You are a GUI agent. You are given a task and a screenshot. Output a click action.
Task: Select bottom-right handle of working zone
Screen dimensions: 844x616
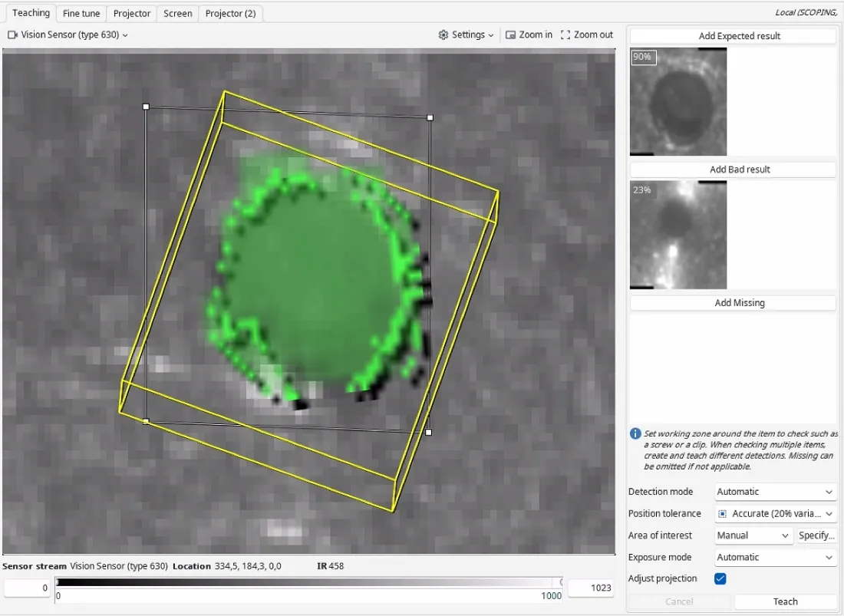(x=428, y=432)
